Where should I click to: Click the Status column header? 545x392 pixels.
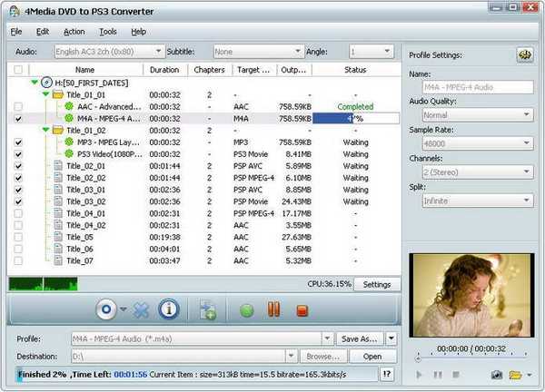click(355, 70)
